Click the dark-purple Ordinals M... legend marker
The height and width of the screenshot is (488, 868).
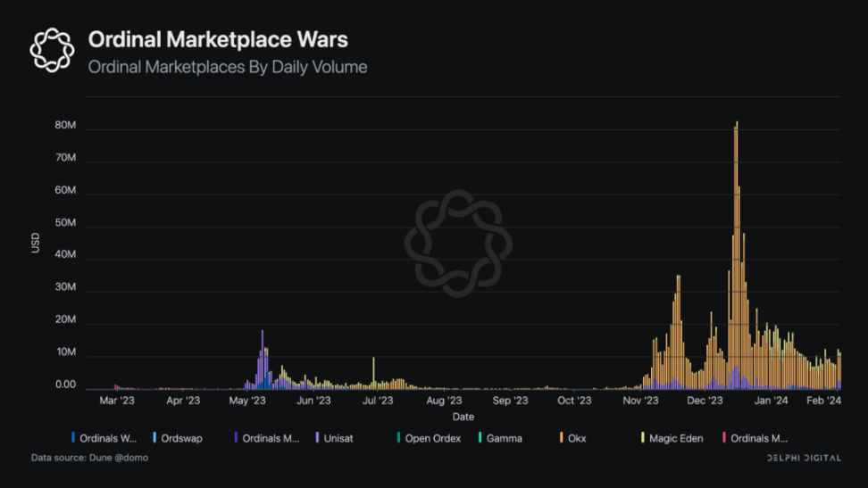coord(236,438)
